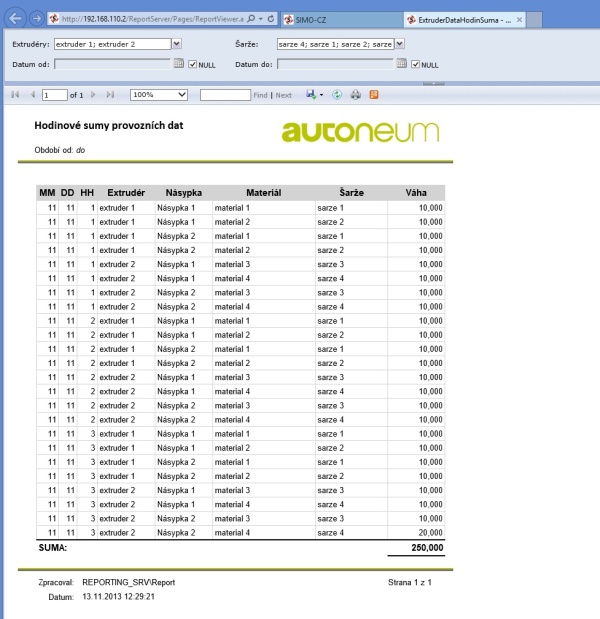Switch to the SIMO-CZ tab
This screenshot has width=600, height=619.
[342, 19]
